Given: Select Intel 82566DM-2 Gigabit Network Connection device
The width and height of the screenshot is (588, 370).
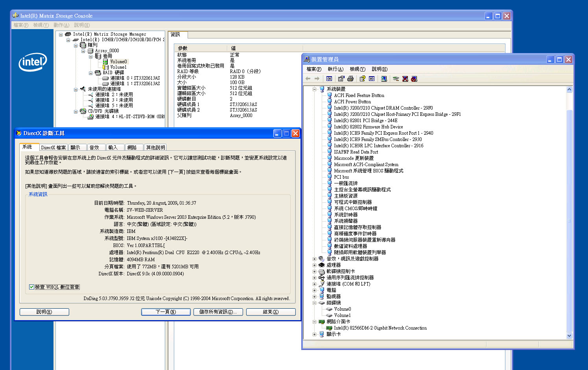Looking at the screenshot, I should pyautogui.click(x=380, y=328).
